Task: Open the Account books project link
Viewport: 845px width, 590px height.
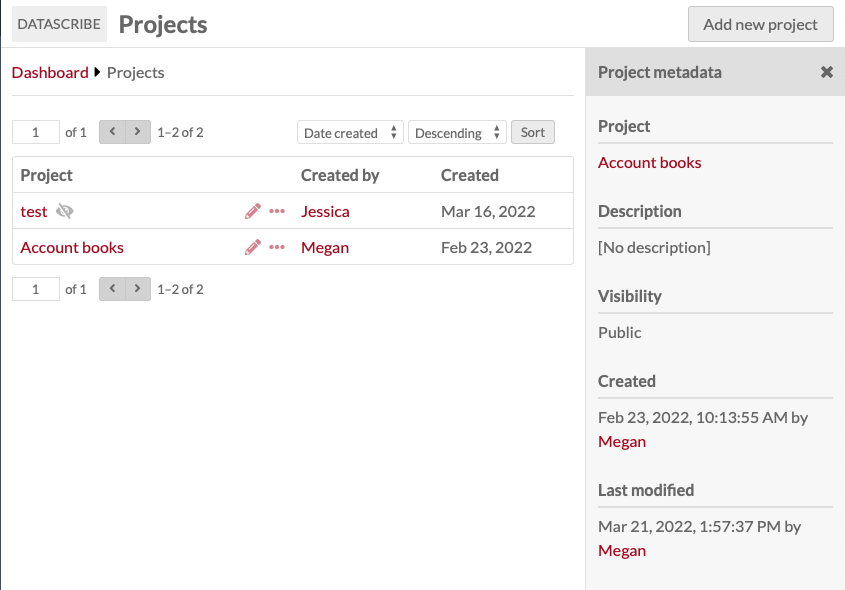Action: click(71, 247)
